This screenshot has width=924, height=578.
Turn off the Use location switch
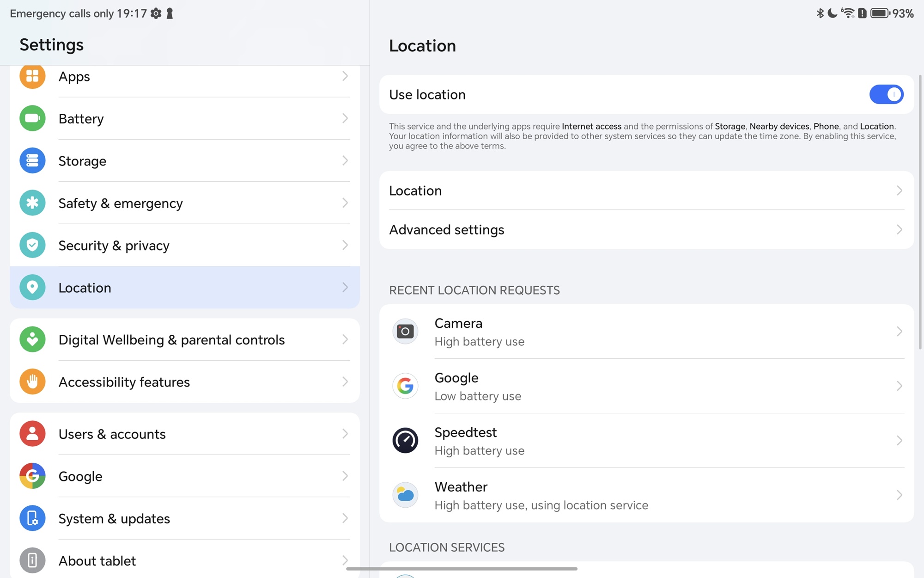886,94
